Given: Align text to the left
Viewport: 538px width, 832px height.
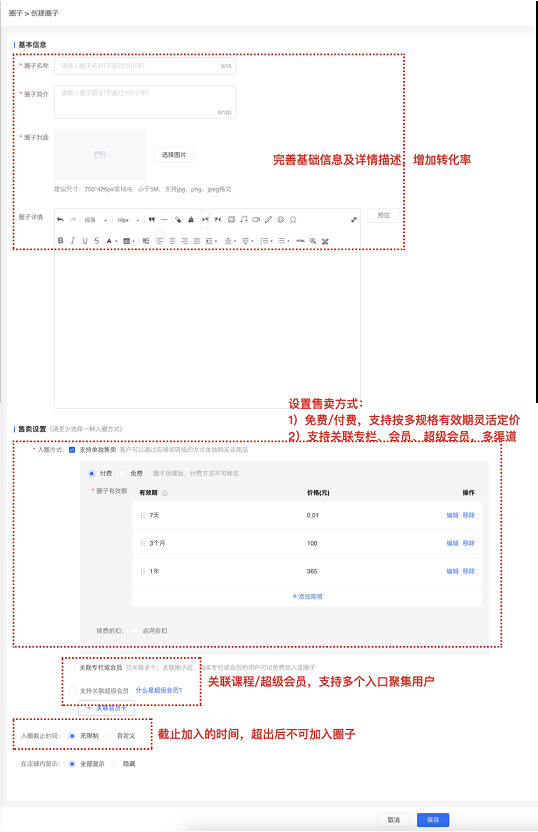Looking at the screenshot, I should click(160, 241).
